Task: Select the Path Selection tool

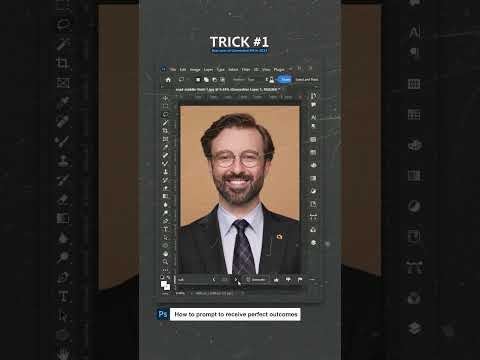Action: 165,237
